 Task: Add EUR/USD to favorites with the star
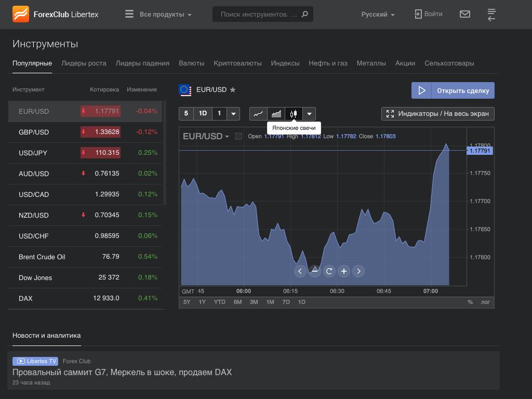click(x=233, y=90)
